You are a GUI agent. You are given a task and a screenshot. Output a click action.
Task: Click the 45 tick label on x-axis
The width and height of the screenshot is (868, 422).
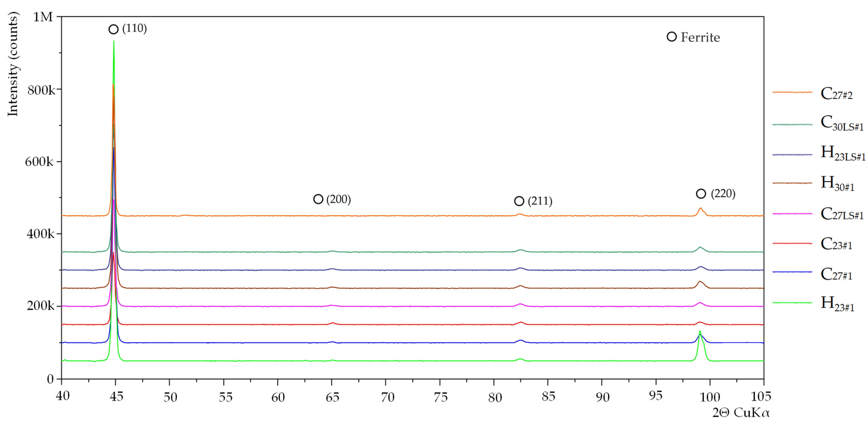(x=116, y=397)
